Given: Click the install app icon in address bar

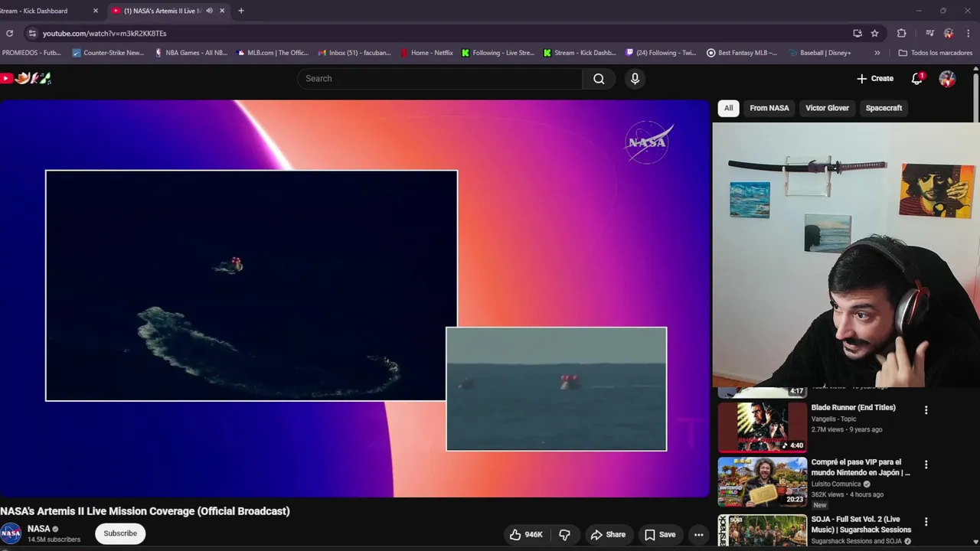Looking at the screenshot, I should point(857,34).
